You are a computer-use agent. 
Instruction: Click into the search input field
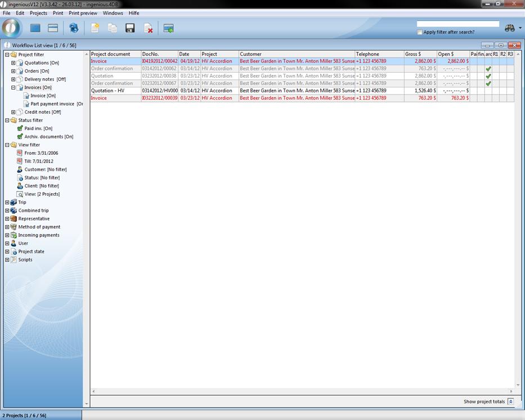[457, 24]
